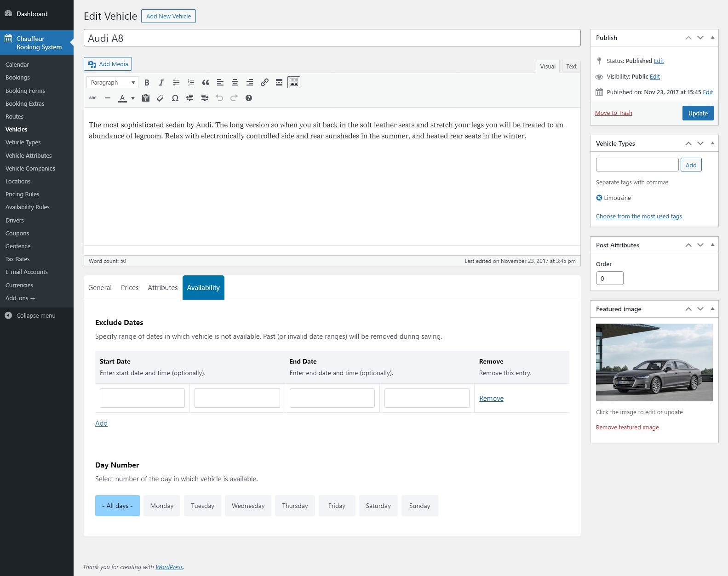Remove the Limousine vehicle type tag
Image resolution: width=728 pixels, height=576 pixels.
(x=599, y=198)
